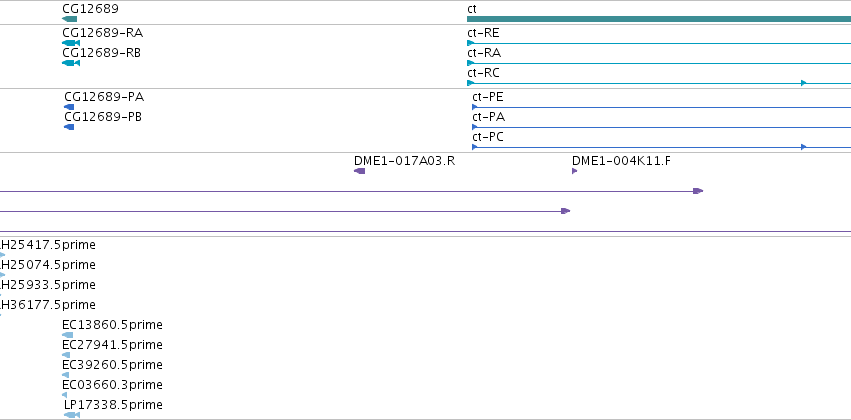
Task: Click the CG12689-RA transcript glyph
Action: [71, 43]
